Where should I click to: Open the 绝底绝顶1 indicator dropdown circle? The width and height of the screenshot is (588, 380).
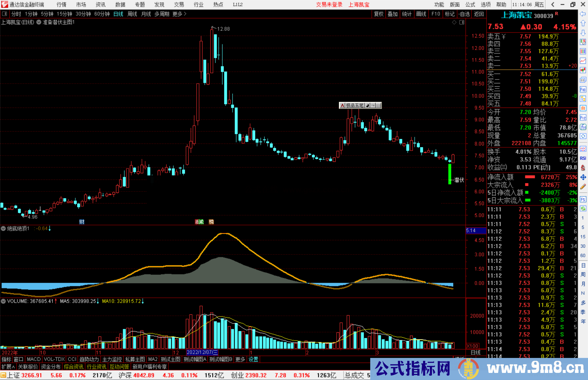[x=4, y=229]
